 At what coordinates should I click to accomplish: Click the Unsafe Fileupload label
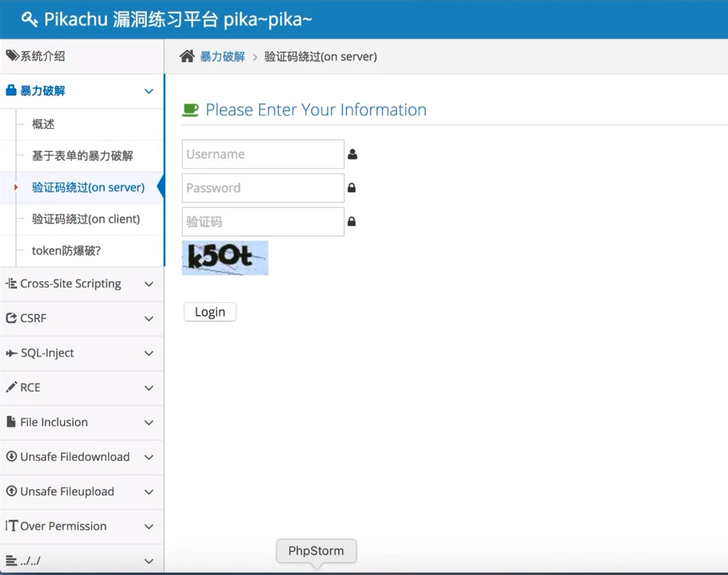pyautogui.click(x=67, y=492)
